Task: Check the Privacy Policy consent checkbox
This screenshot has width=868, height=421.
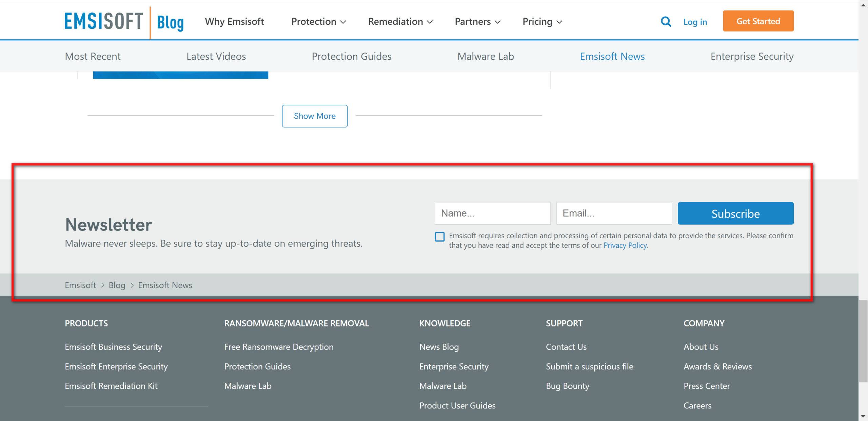Action: (x=439, y=237)
